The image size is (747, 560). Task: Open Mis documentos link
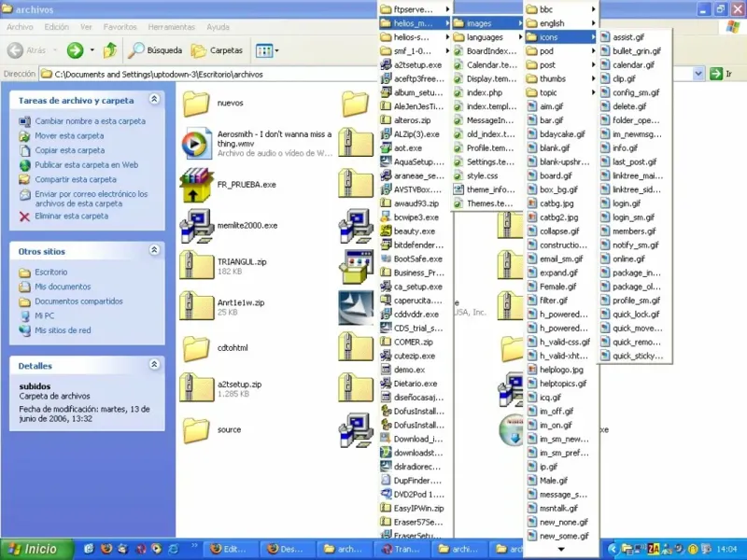(x=63, y=287)
